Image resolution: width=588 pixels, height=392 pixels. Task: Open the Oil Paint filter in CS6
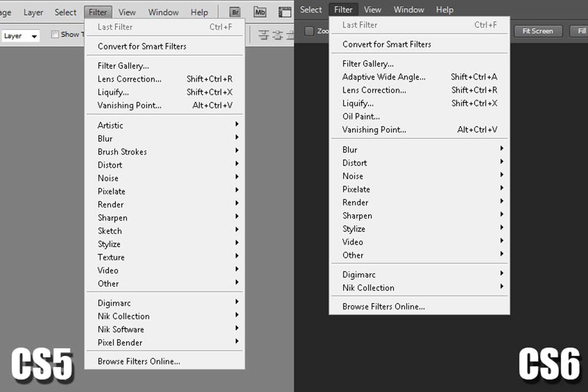coord(420,117)
